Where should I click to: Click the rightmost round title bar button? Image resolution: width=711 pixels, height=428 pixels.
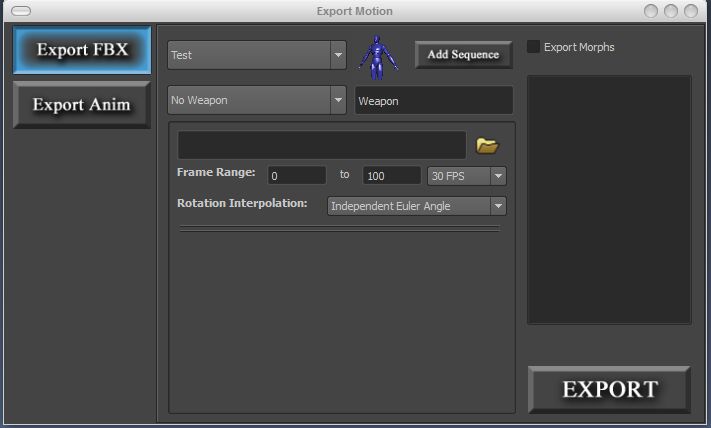[x=691, y=11]
